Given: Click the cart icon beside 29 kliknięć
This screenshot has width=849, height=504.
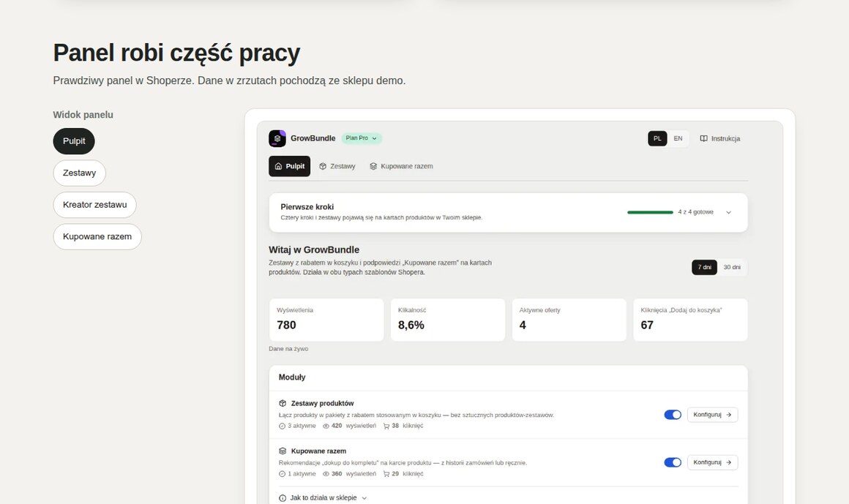Looking at the screenshot, I should 386,474.
